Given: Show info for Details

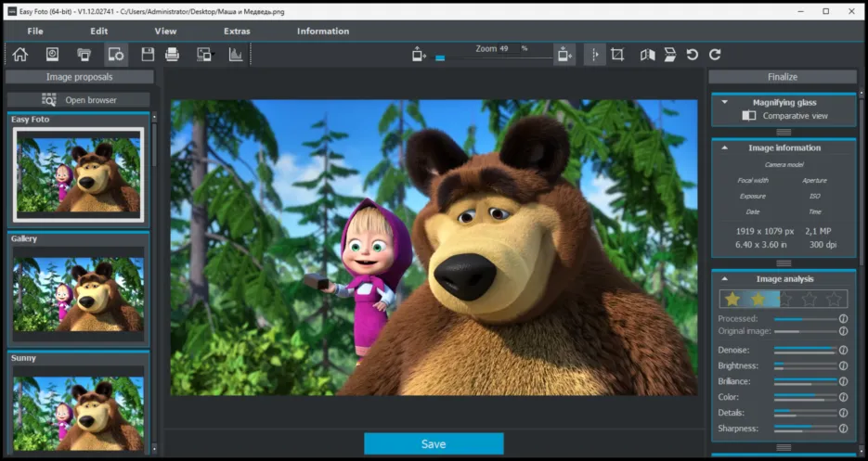Looking at the screenshot, I should pyautogui.click(x=843, y=413).
